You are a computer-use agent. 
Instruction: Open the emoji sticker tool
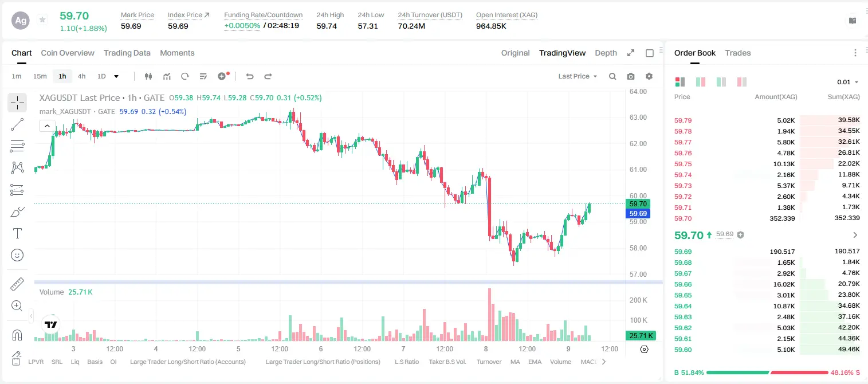17,255
